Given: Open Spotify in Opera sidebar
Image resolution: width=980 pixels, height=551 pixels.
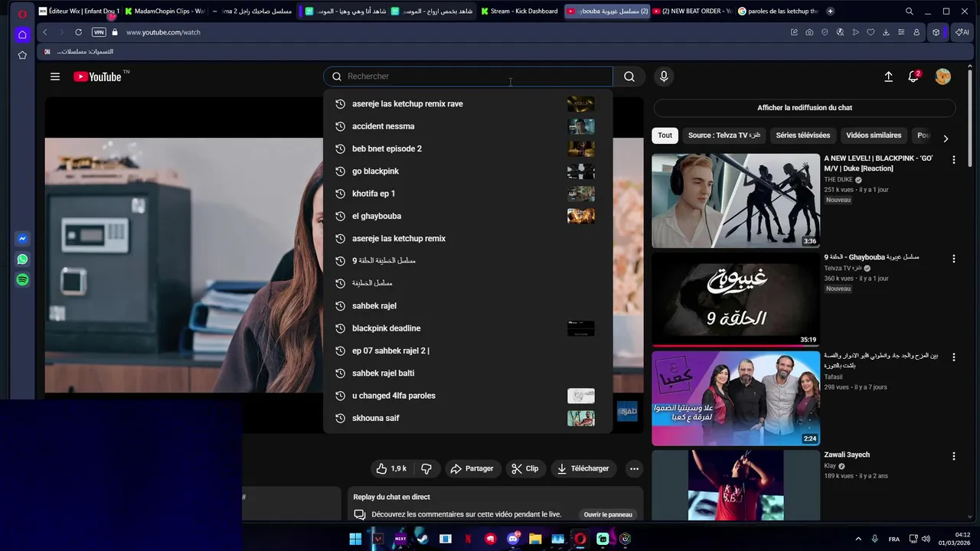Looking at the screenshot, I should 22,280.
